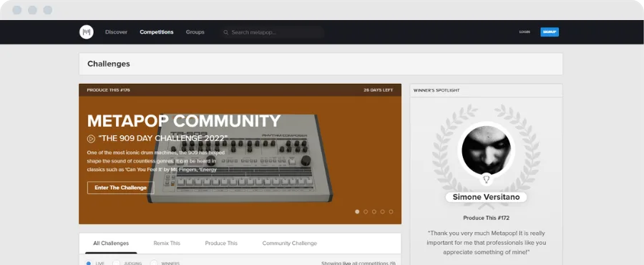Image resolution: width=644 pixels, height=265 pixels.
Task: Click the WINNER'S SPOTLIGHT header
Action: tap(436, 90)
